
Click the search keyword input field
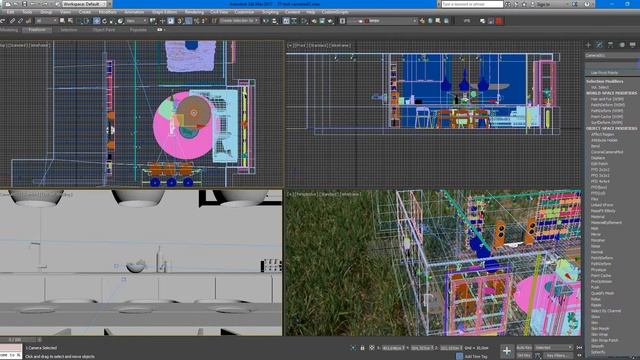pos(472,4)
